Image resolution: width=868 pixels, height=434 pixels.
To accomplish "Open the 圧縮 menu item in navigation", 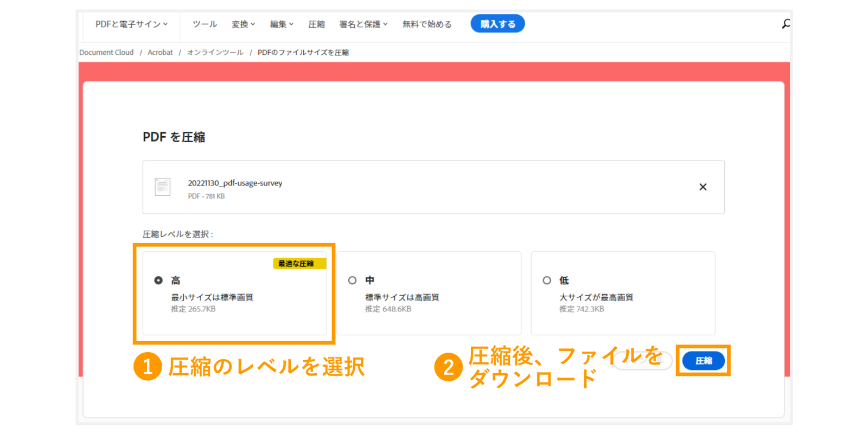I will pyautogui.click(x=316, y=24).
